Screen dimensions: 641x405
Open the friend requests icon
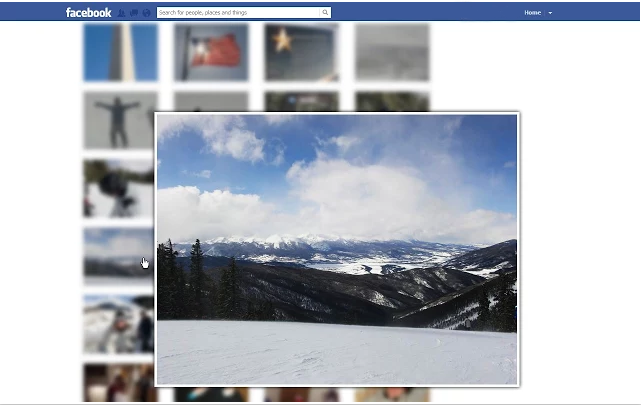[121, 13]
